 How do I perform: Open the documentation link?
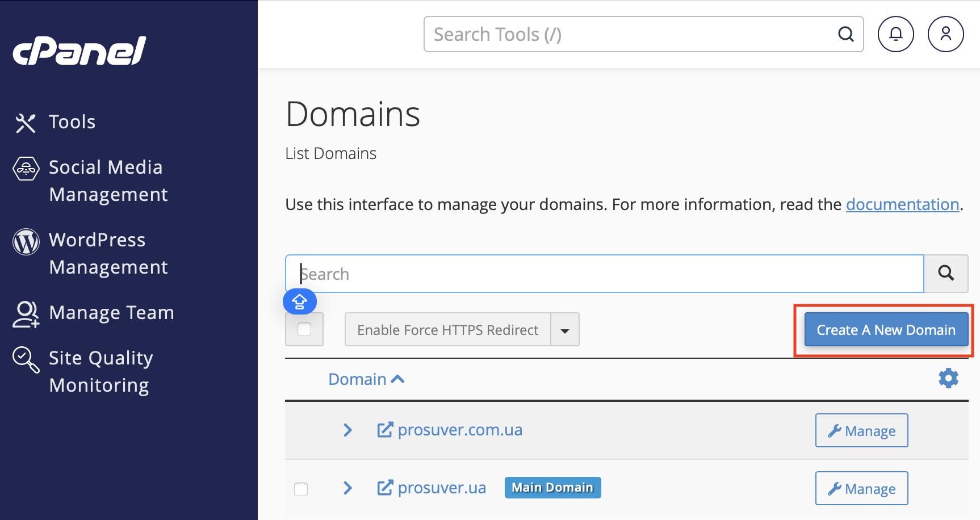[x=902, y=204]
